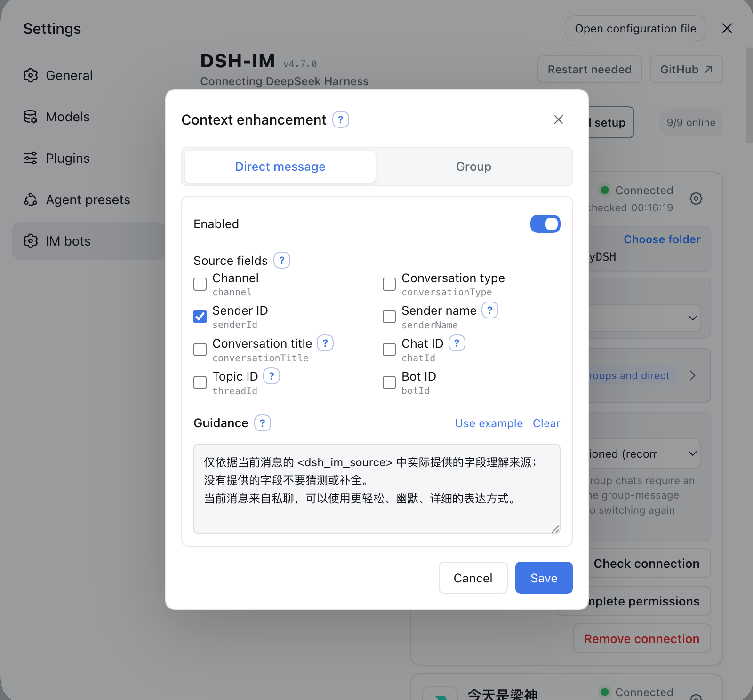Image resolution: width=753 pixels, height=700 pixels.
Task: Click Open configuration file button
Action: click(635, 28)
